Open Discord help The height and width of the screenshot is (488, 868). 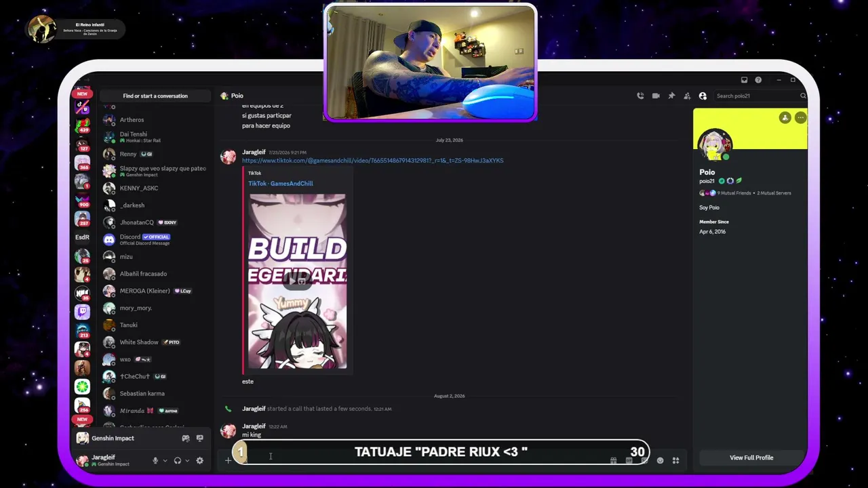(758, 80)
